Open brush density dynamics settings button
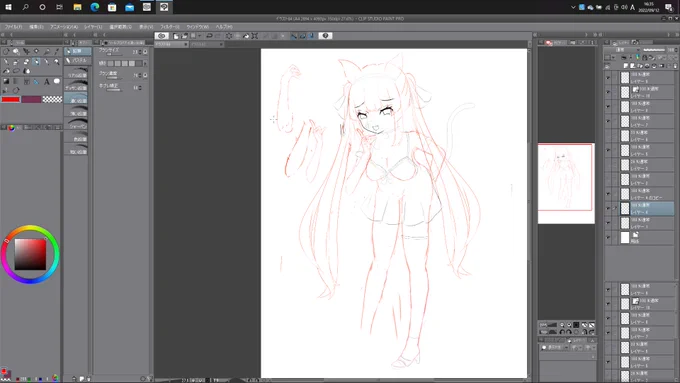The height and width of the screenshot is (383, 680). click(145, 75)
